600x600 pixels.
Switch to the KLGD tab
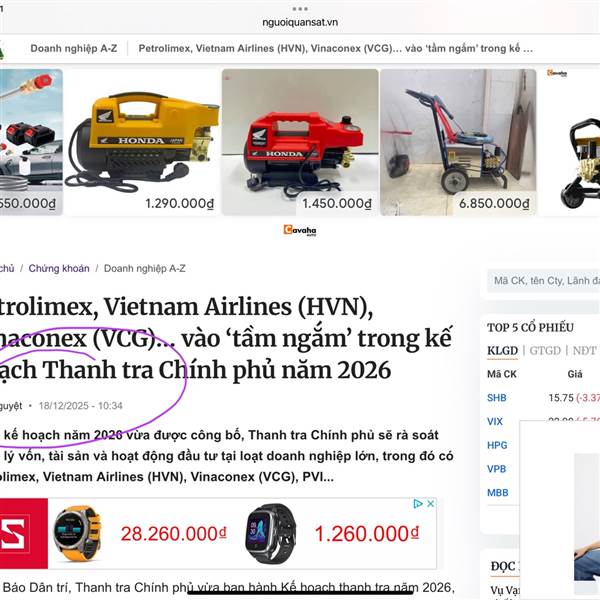502,351
